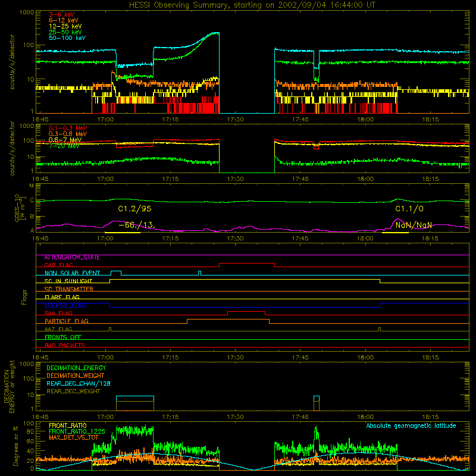This screenshot has height=476, width=476.
Task: Click the 'PARTICLE_FLAG' label
Action: [x=67, y=321]
